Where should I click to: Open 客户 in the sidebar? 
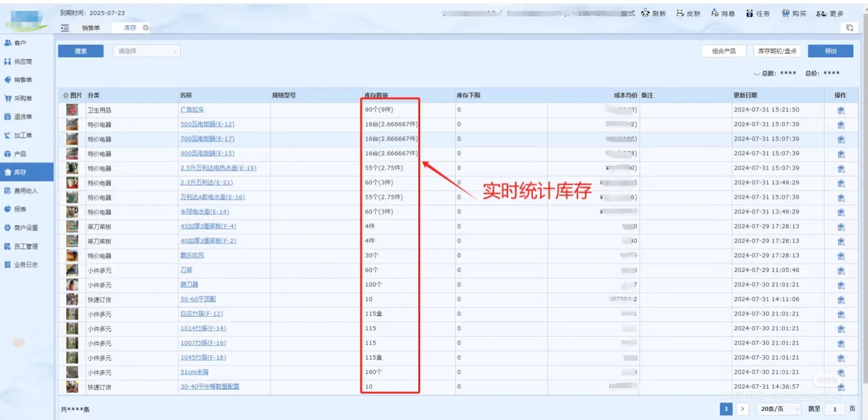[27, 43]
